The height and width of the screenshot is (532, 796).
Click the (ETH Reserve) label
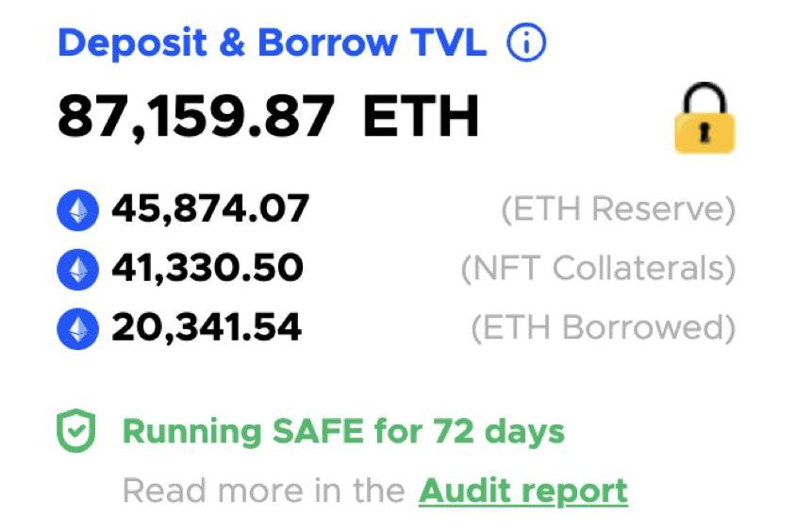(617, 209)
